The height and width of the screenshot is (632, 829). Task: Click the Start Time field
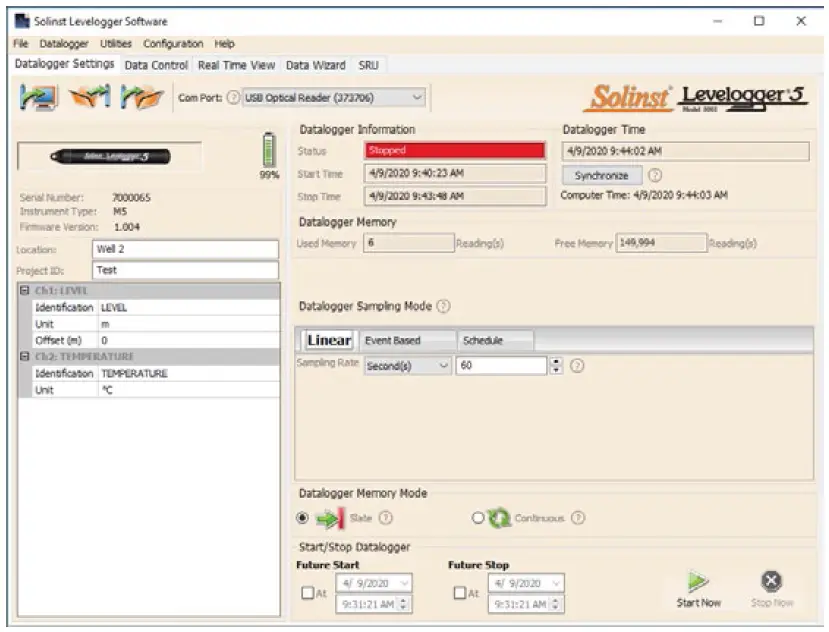[x=455, y=173]
